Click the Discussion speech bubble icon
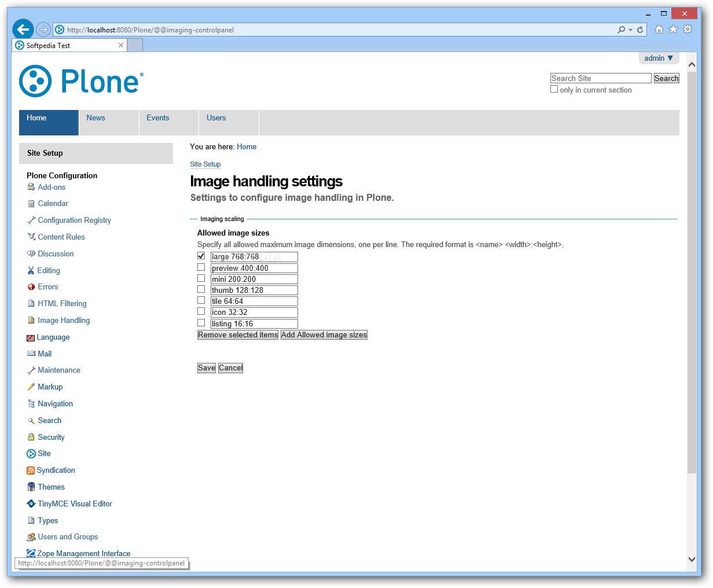The height and width of the screenshot is (588, 713). (x=31, y=253)
